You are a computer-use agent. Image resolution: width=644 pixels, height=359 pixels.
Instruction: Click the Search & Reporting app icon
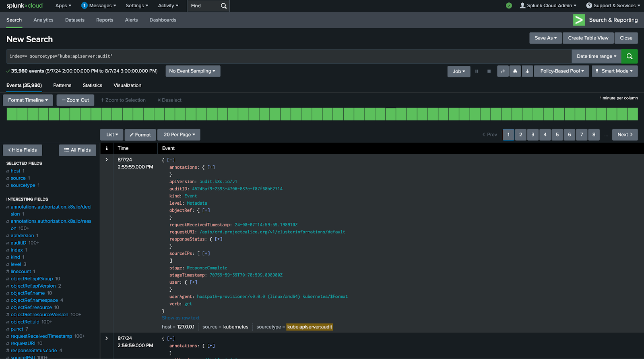coord(579,20)
